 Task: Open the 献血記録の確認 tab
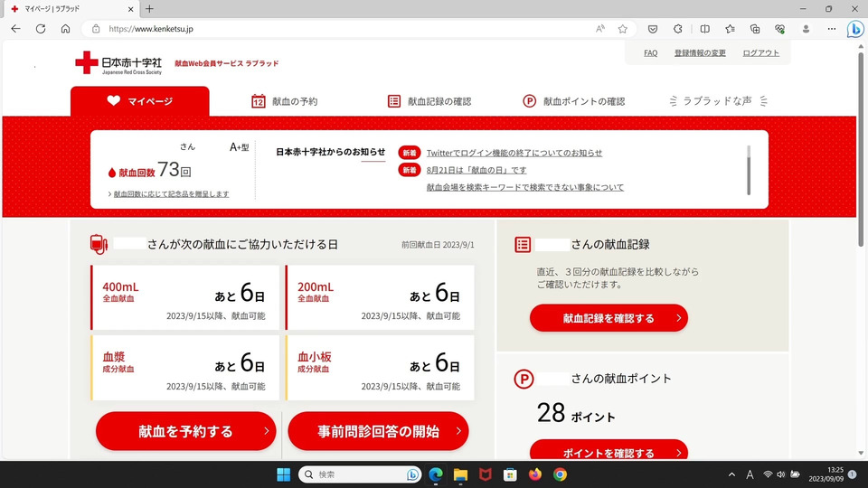[x=429, y=101]
